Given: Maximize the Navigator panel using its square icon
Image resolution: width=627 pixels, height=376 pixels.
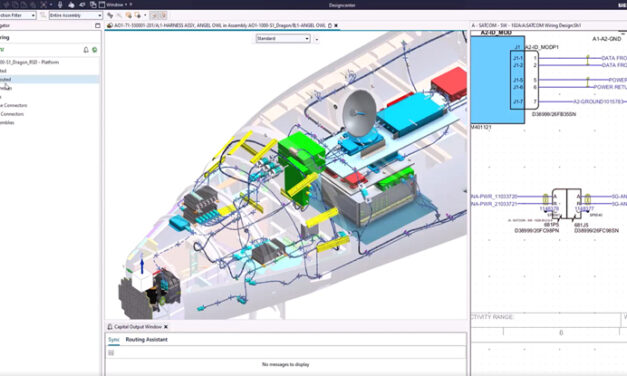Looking at the screenshot, I should (x=98, y=26).
